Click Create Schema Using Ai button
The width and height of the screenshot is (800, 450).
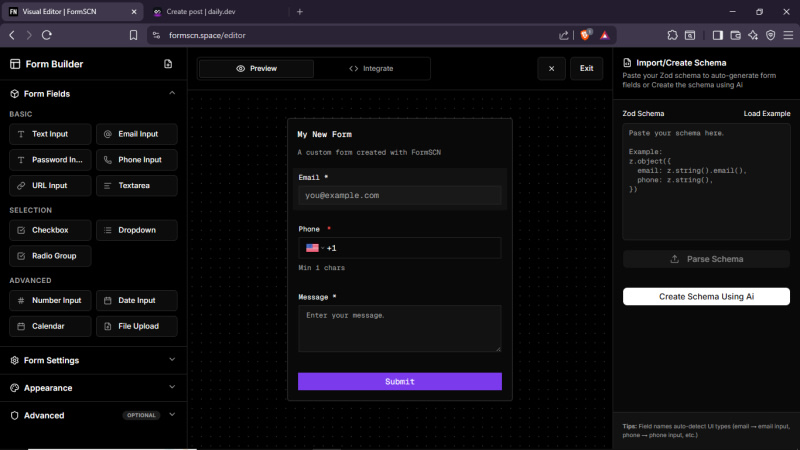(706, 296)
